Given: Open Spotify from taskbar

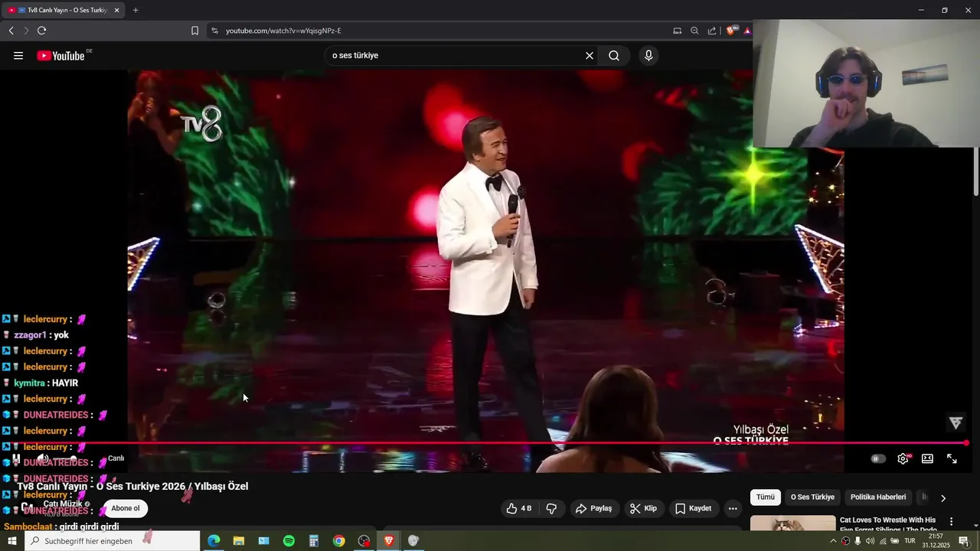Looking at the screenshot, I should point(289,541).
